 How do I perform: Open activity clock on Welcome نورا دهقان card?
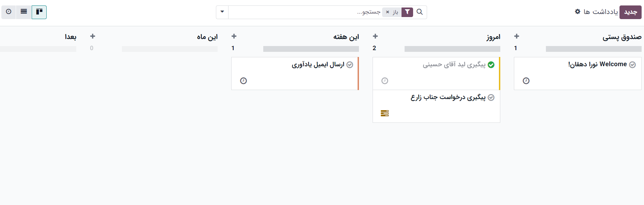click(526, 81)
